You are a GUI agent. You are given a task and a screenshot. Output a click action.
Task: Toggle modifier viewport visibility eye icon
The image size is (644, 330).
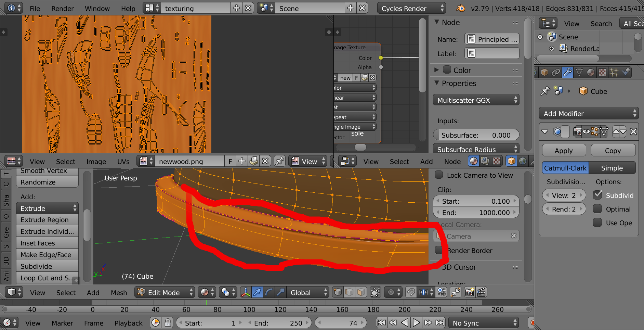pos(586,131)
